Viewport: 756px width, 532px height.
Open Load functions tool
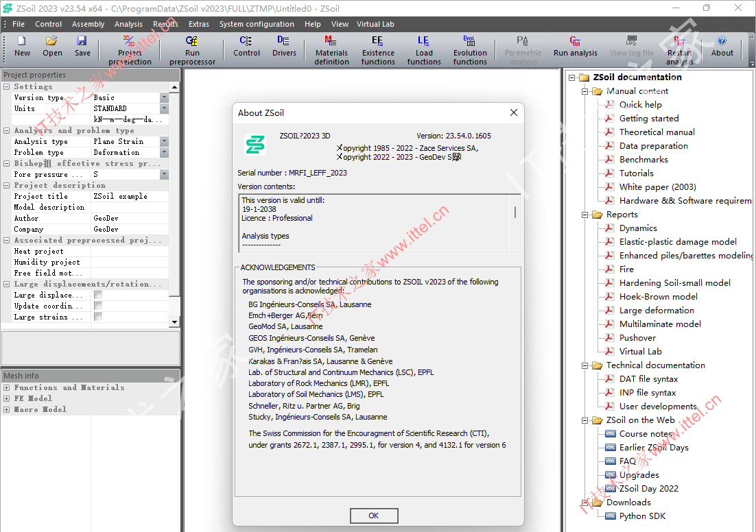click(x=424, y=51)
